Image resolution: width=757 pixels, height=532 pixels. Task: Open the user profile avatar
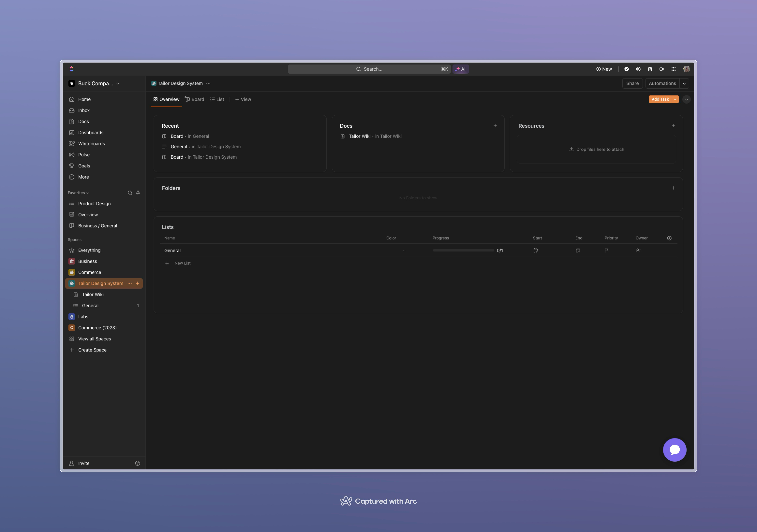(x=686, y=69)
